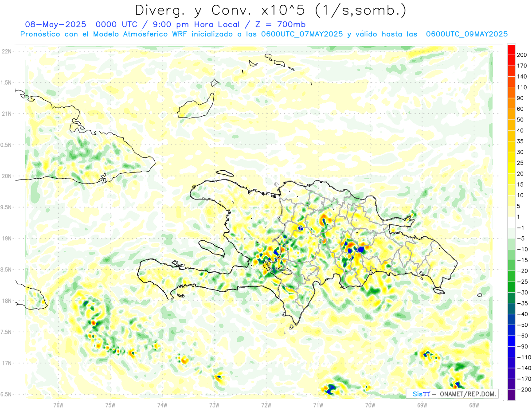Click the init time "0600UTC_07MAY2025"
The width and height of the screenshot is (532, 411).
click(302, 34)
